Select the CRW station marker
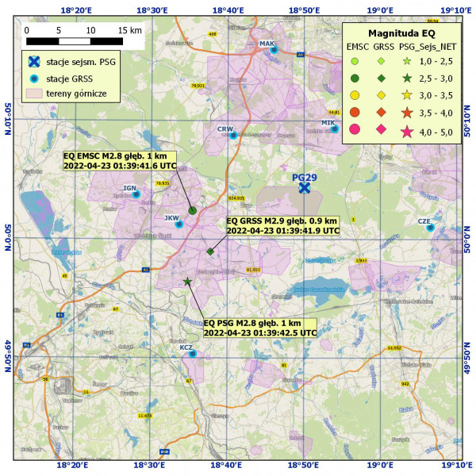 [233, 136]
